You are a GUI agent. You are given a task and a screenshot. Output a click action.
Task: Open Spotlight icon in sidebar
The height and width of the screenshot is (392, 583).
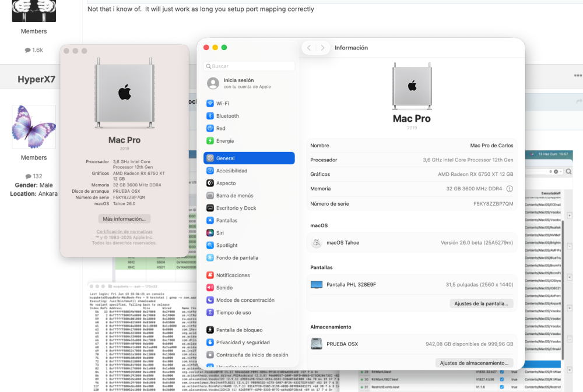point(210,245)
